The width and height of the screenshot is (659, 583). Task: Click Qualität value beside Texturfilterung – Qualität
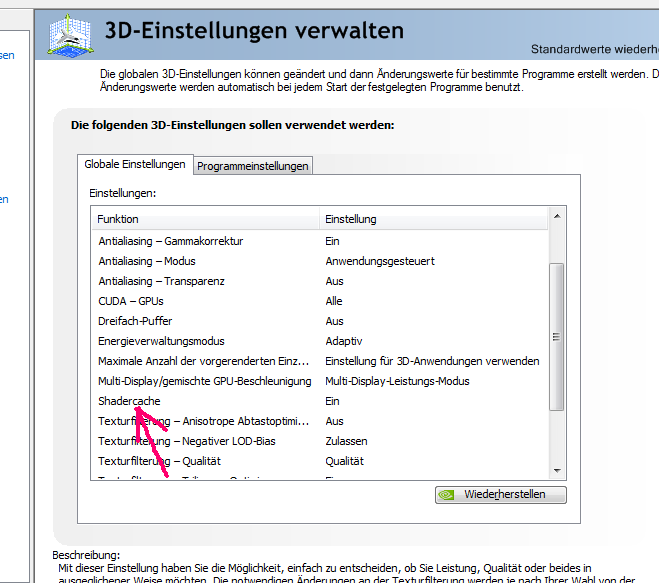coord(344,461)
